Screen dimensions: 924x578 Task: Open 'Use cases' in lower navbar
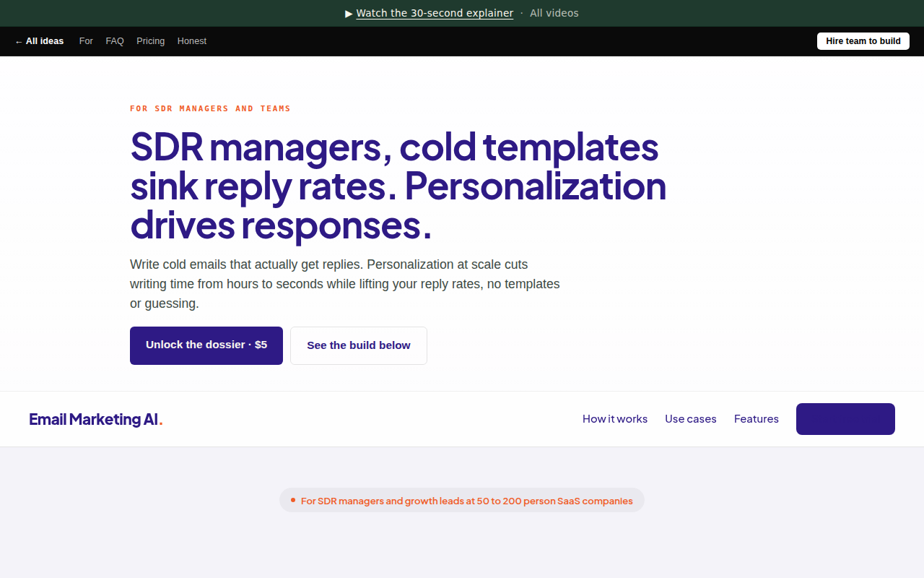point(691,419)
